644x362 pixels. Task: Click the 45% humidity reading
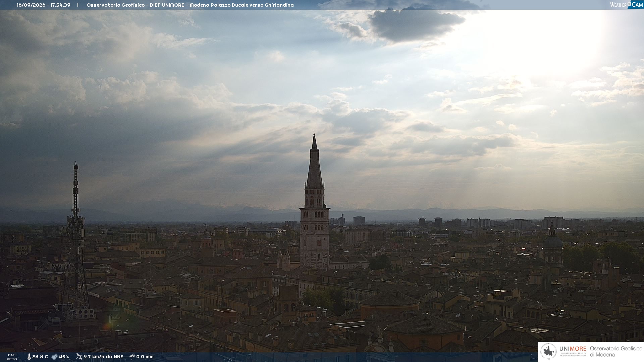point(64,357)
